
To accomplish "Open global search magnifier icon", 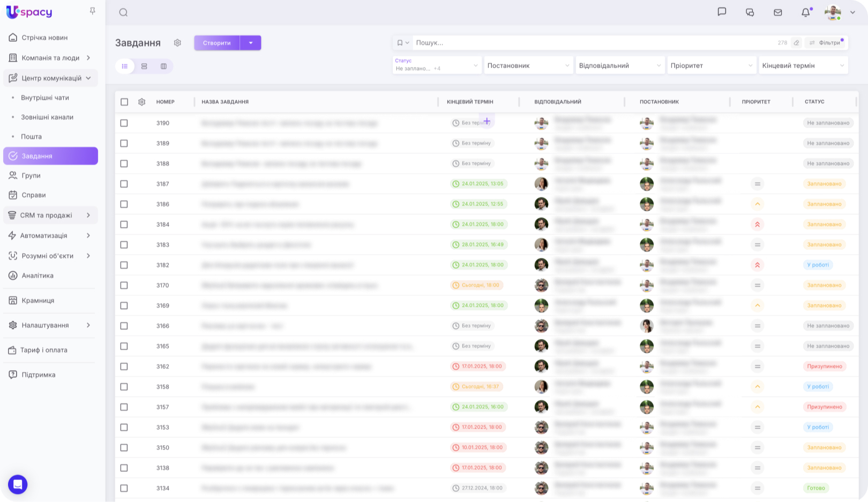I will coord(123,12).
